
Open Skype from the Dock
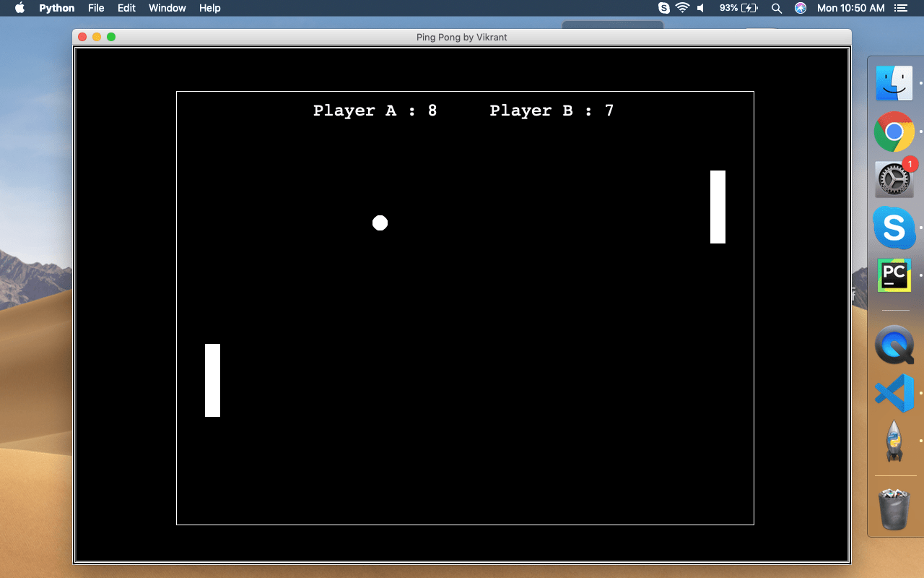[894, 228]
